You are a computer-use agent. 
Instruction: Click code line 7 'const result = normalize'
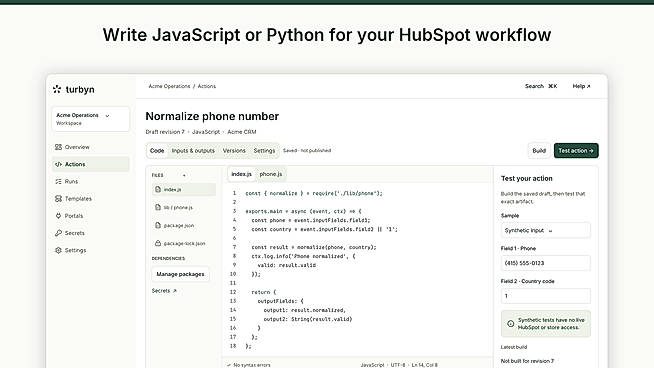point(314,247)
